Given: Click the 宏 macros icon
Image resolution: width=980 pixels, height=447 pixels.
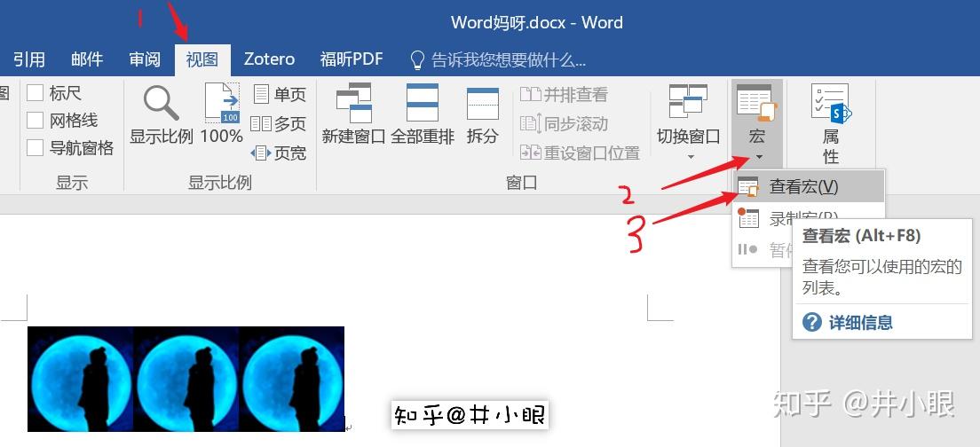Looking at the screenshot, I should click(757, 103).
